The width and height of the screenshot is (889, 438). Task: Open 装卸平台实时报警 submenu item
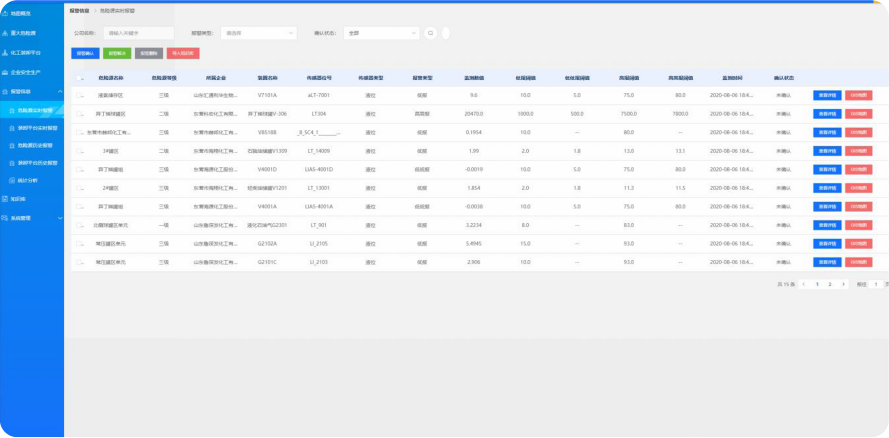[x=32, y=128]
